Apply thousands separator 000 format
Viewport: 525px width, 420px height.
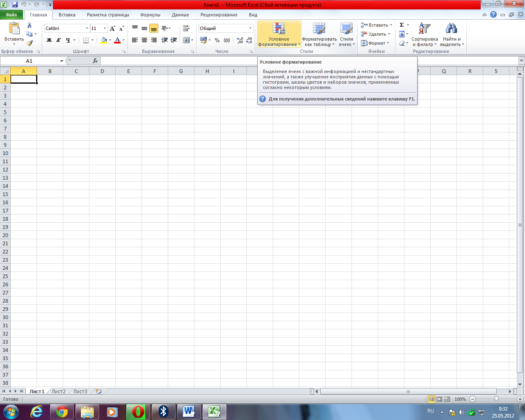tap(227, 40)
